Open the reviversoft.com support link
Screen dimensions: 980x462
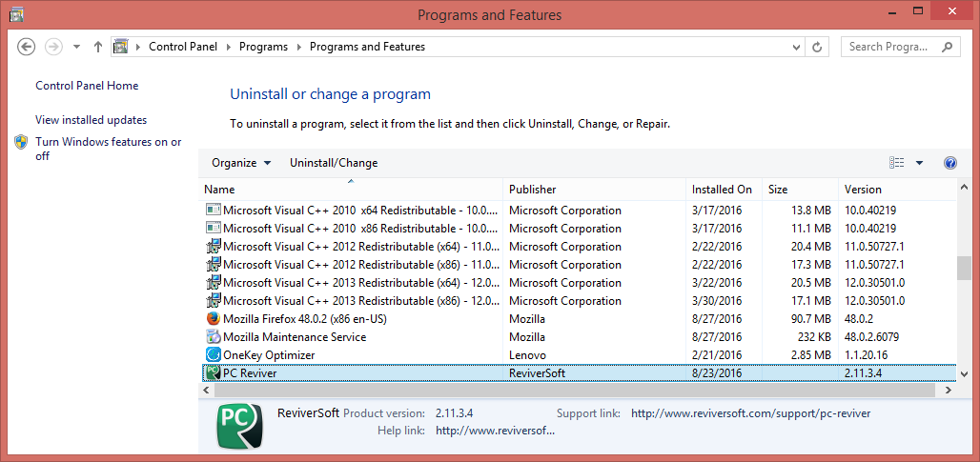pyautogui.click(x=750, y=413)
